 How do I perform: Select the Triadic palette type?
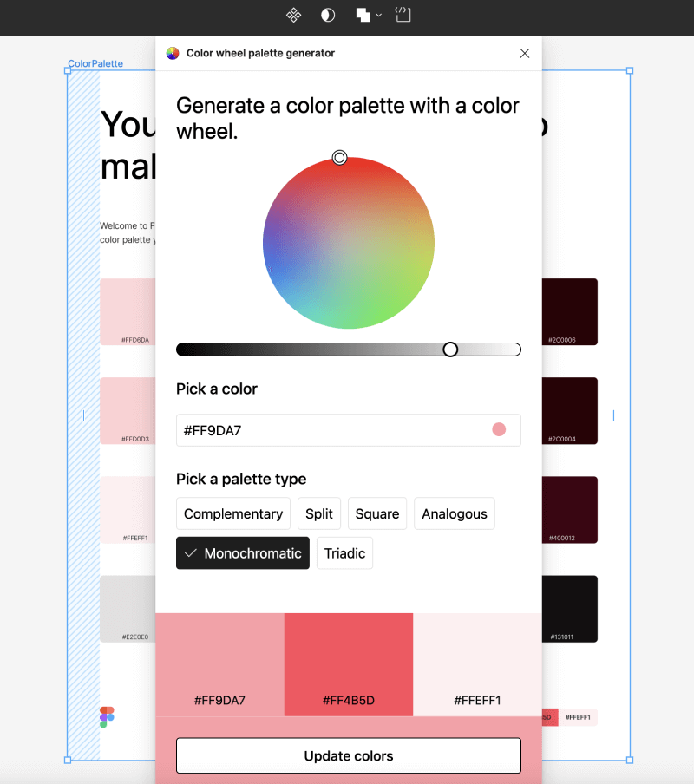tap(344, 552)
